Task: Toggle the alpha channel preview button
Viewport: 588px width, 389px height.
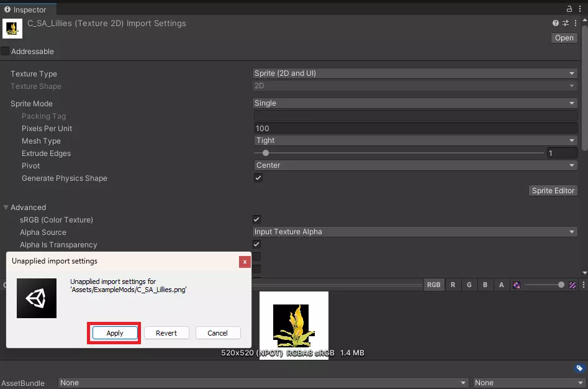Action: click(x=501, y=285)
